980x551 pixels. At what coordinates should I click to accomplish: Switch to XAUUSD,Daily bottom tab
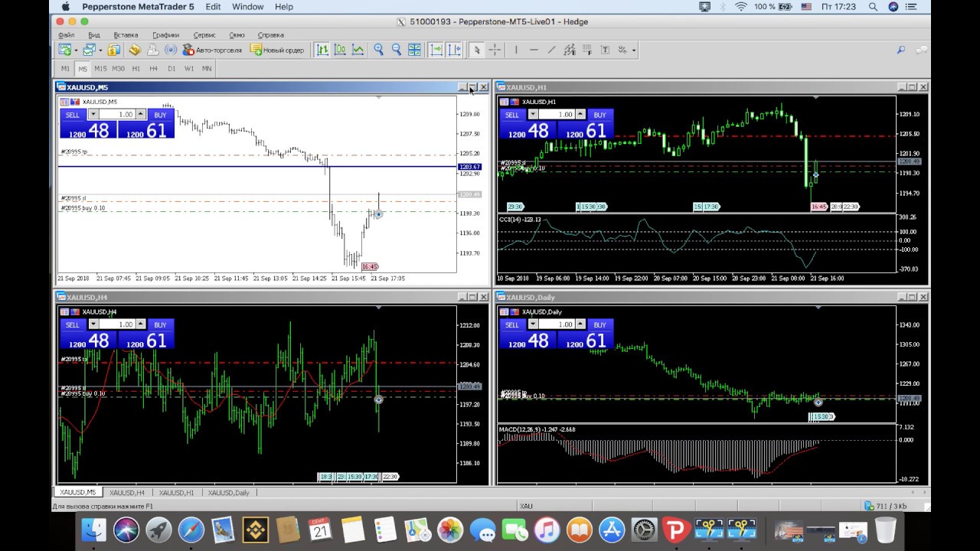228,493
